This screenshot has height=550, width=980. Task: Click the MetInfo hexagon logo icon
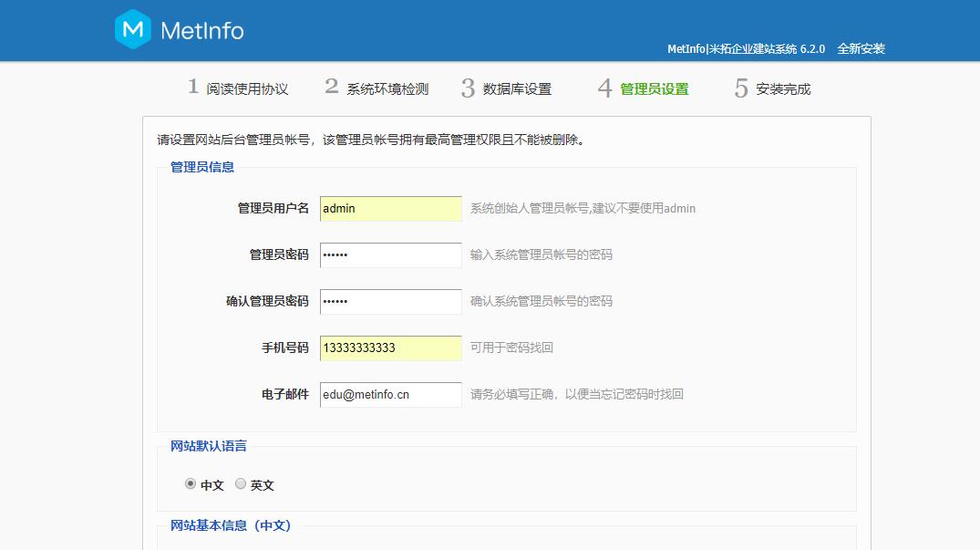[x=133, y=29]
